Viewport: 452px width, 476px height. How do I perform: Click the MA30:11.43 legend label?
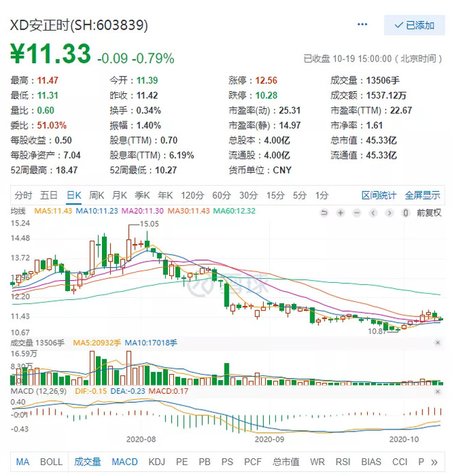tap(188, 211)
